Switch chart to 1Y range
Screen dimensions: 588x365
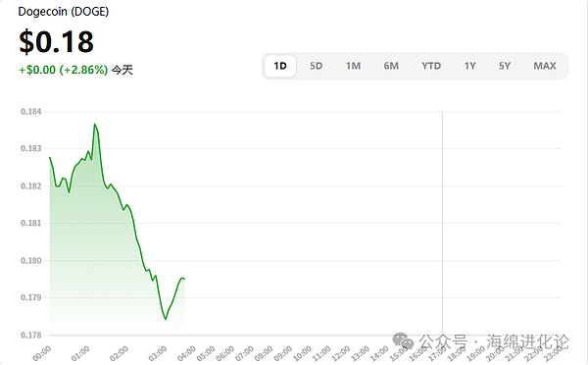click(x=469, y=66)
